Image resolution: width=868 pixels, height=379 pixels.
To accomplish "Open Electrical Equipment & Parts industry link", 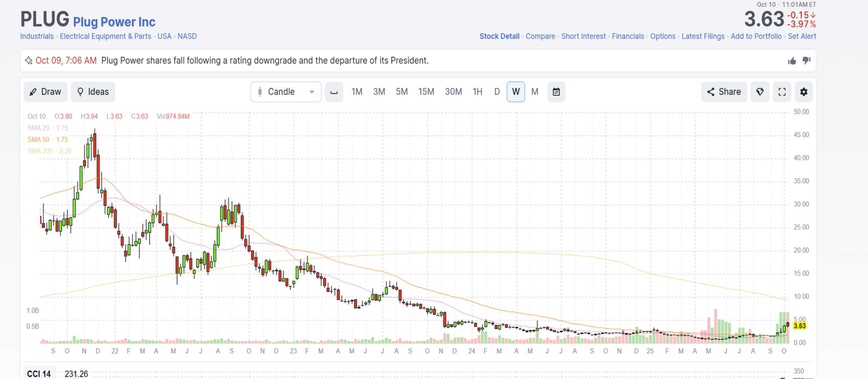I will pyautogui.click(x=105, y=36).
